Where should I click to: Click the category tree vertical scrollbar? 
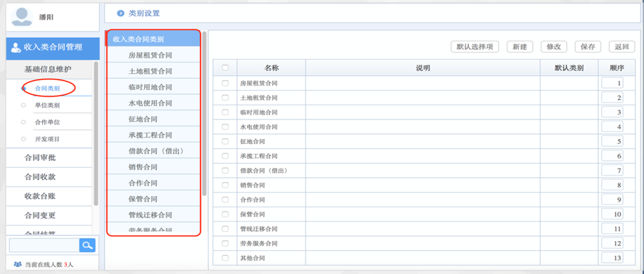coord(204,113)
